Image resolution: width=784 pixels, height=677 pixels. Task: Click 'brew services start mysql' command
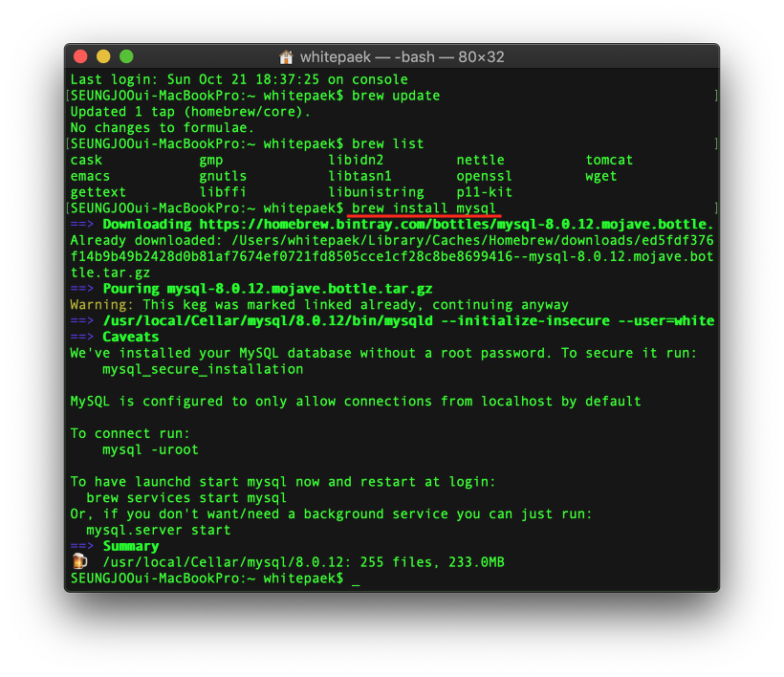[x=186, y=498]
